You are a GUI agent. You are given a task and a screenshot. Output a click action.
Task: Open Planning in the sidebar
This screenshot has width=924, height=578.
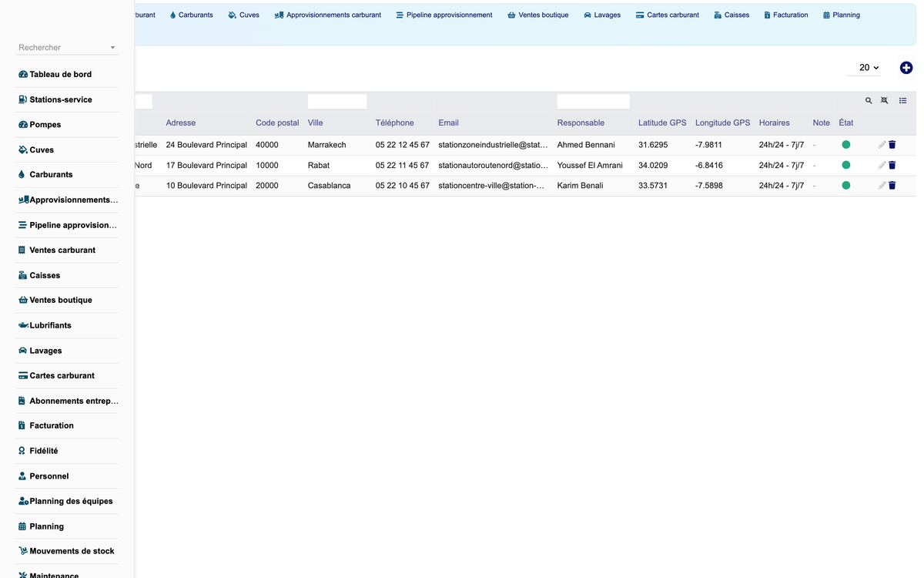[68, 526]
